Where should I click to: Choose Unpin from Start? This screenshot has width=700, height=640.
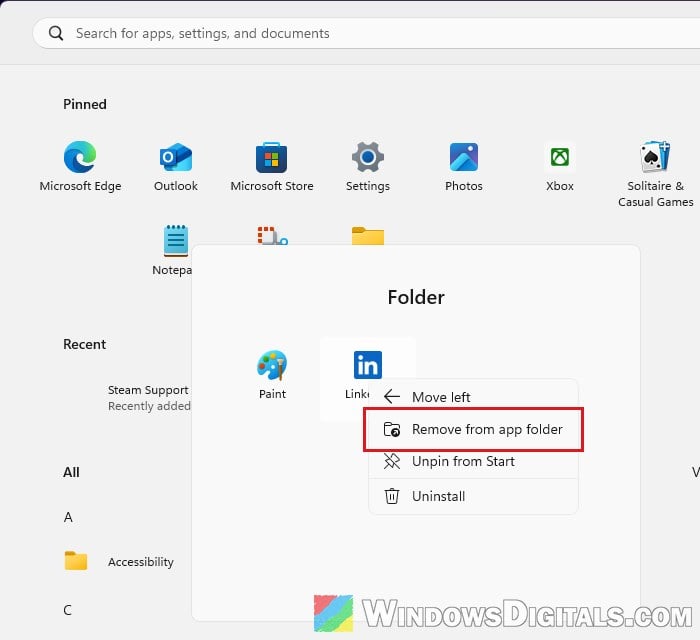(473, 461)
